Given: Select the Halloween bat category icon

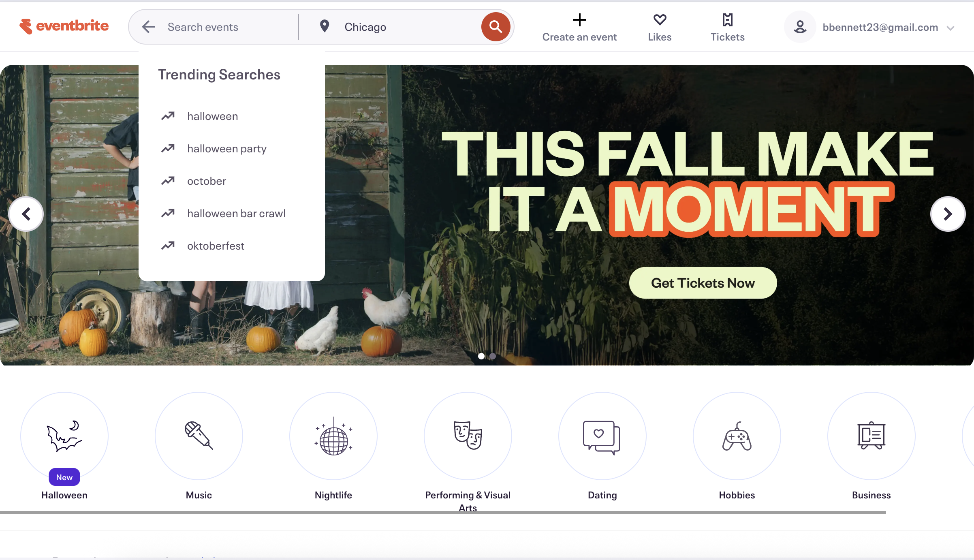Looking at the screenshot, I should pyautogui.click(x=64, y=436).
